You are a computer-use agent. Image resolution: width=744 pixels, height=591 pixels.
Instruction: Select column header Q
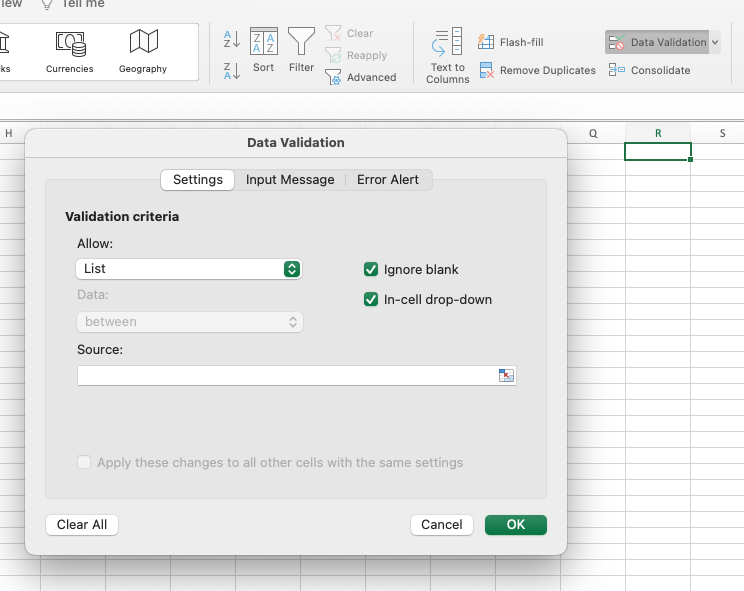[593, 133]
